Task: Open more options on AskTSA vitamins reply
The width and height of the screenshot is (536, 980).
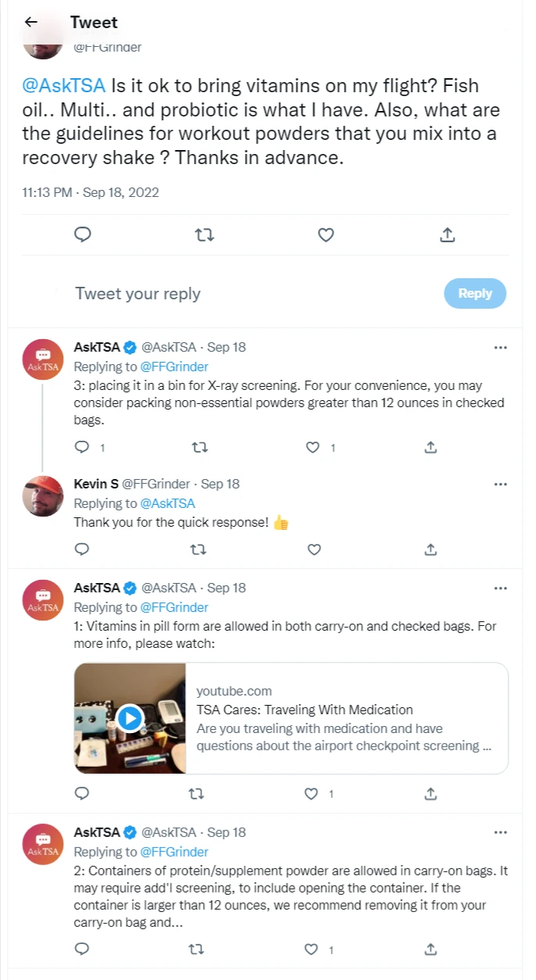Action: point(501,588)
